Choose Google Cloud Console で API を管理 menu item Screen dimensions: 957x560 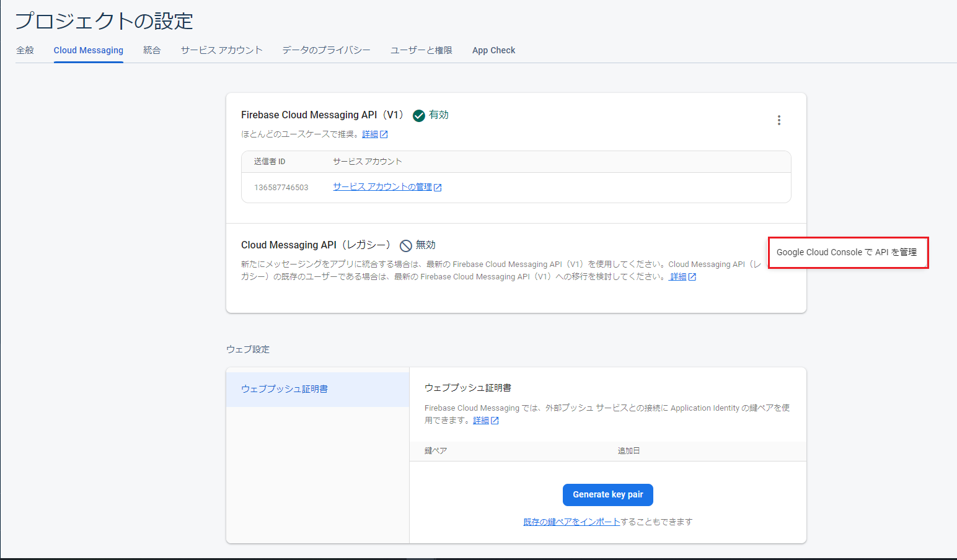[849, 252]
